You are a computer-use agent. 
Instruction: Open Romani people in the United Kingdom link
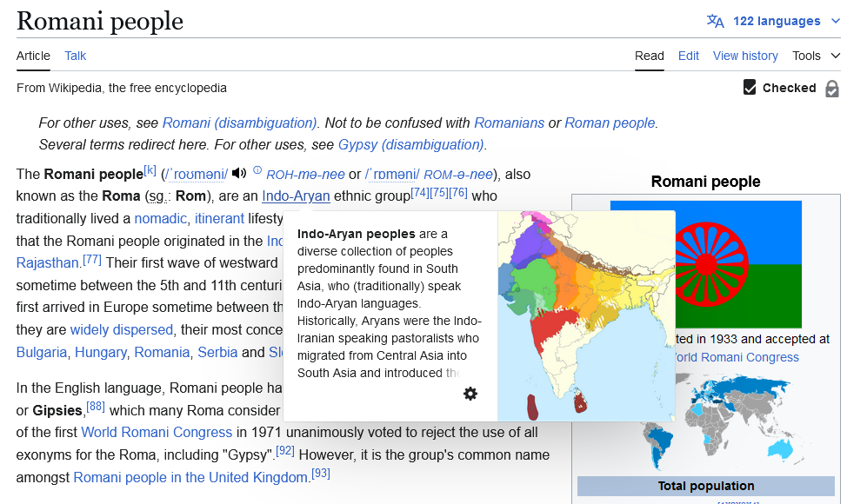tap(190, 478)
